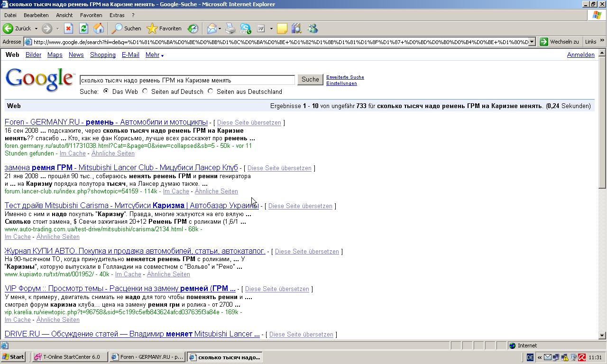
Task: Click the network computers tray icon
Action: [x=556, y=357]
